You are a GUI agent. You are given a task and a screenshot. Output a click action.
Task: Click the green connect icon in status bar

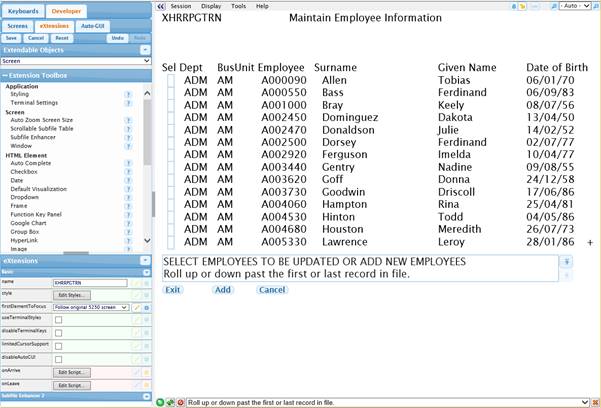tap(161, 402)
